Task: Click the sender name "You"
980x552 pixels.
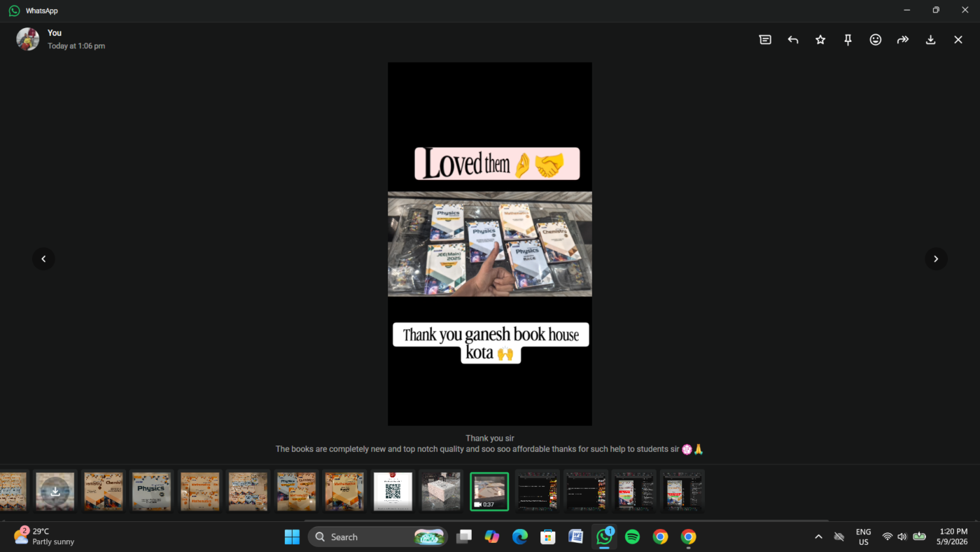Action: pos(55,33)
